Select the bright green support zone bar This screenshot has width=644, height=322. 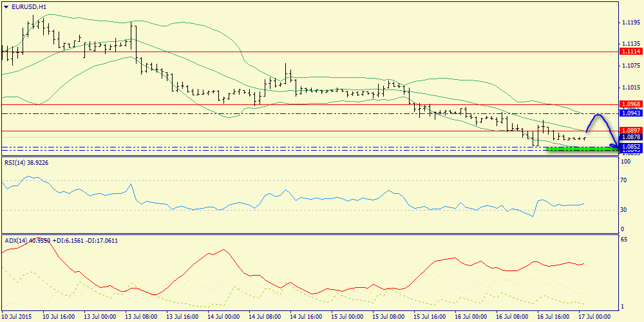click(x=578, y=149)
